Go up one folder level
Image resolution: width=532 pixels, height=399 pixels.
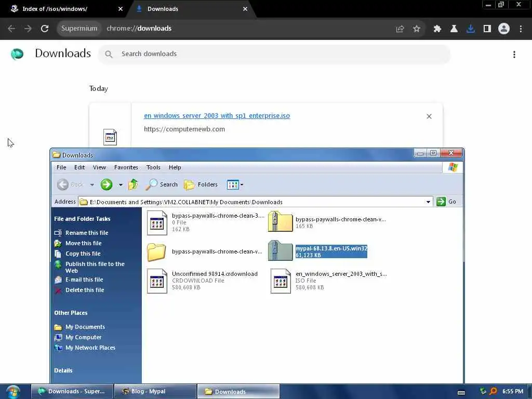click(133, 184)
